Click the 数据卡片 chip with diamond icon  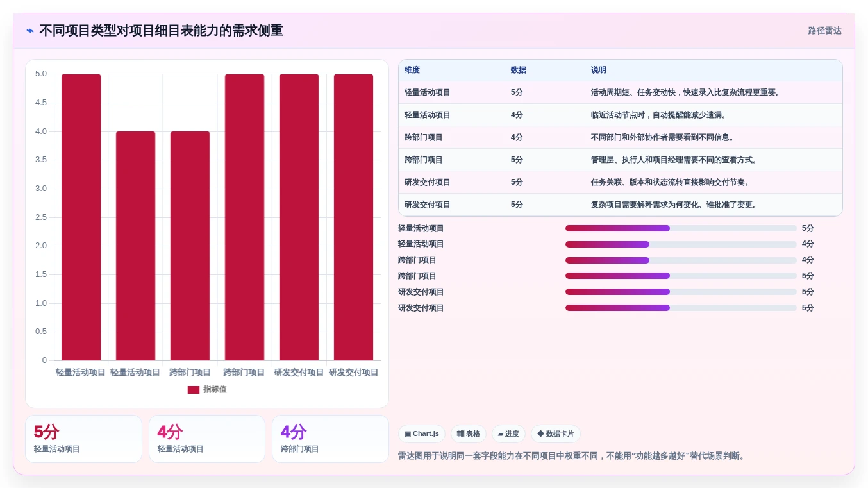tap(556, 434)
